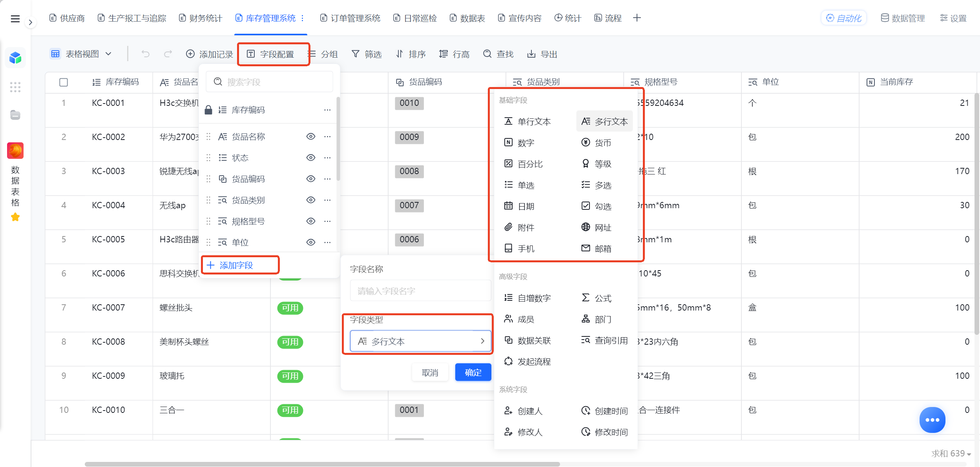
Task: Check the select-all checkbox in header
Action: (64, 82)
